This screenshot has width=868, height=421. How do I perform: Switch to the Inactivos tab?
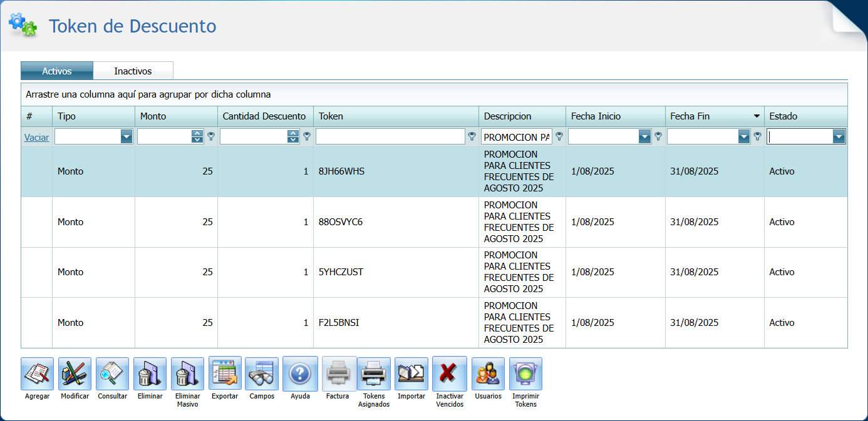click(x=133, y=71)
